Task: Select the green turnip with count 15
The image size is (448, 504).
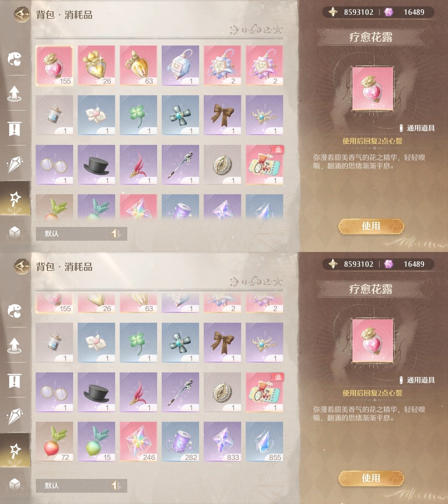Action: pyautogui.click(x=96, y=442)
